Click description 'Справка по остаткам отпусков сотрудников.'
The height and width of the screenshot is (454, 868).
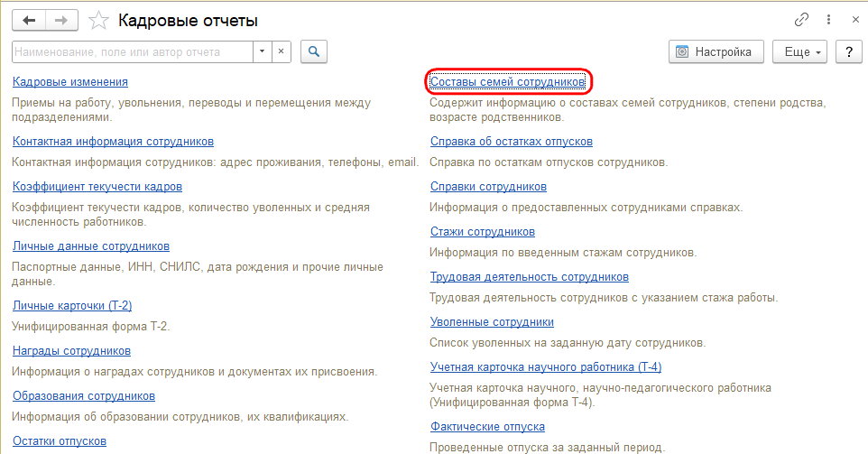click(549, 162)
